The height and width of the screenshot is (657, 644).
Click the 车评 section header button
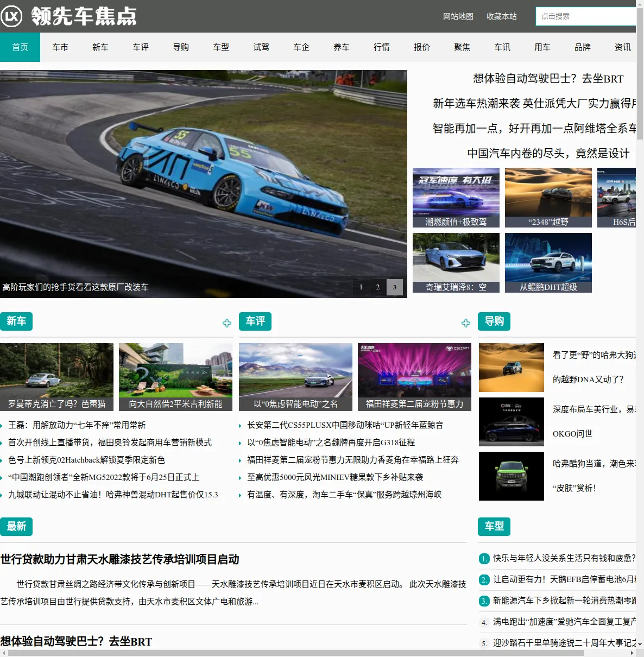pyautogui.click(x=255, y=321)
